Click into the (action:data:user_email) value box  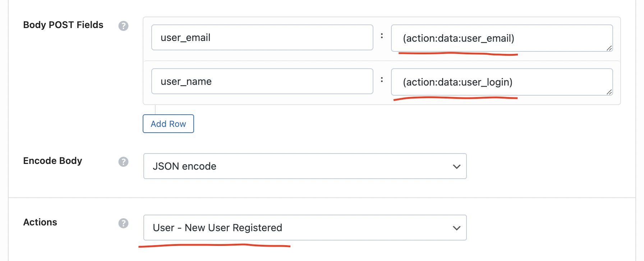tap(502, 38)
